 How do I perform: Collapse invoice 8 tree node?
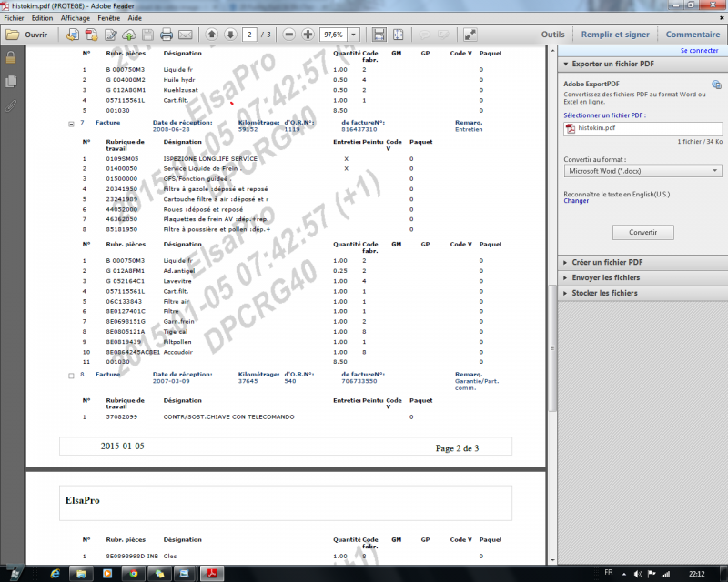pyautogui.click(x=71, y=374)
